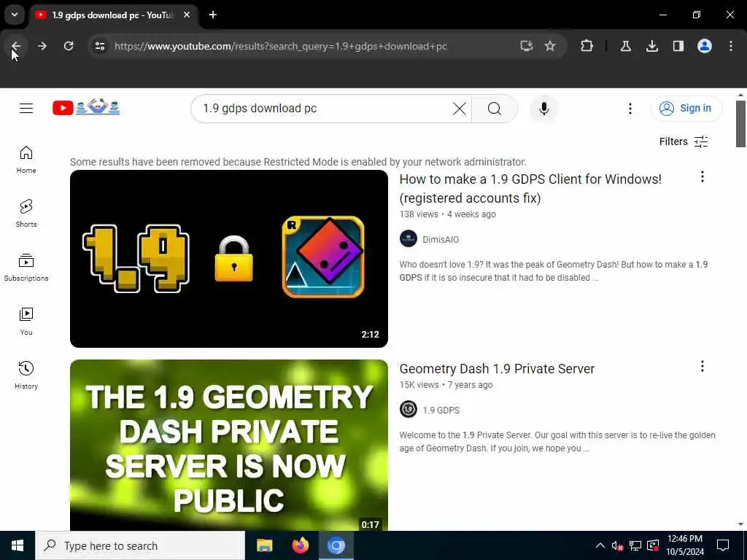Open Subscriptions in the sidebar

coord(26,268)
